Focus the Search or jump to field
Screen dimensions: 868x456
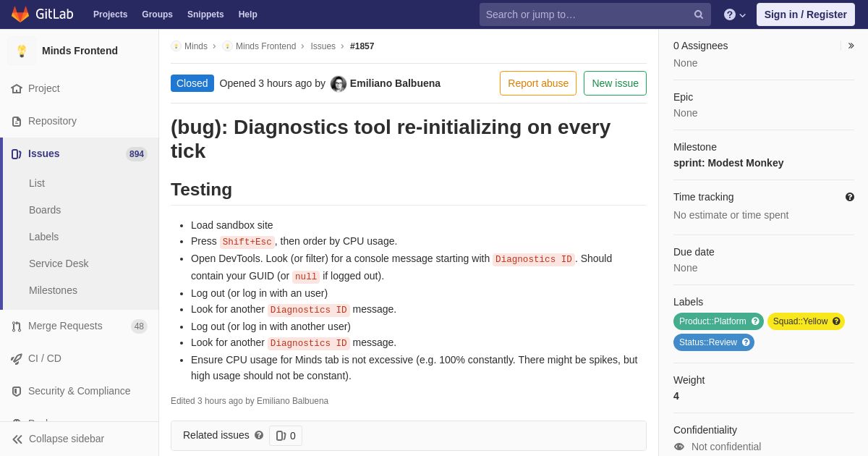click(x=595, y=14)
